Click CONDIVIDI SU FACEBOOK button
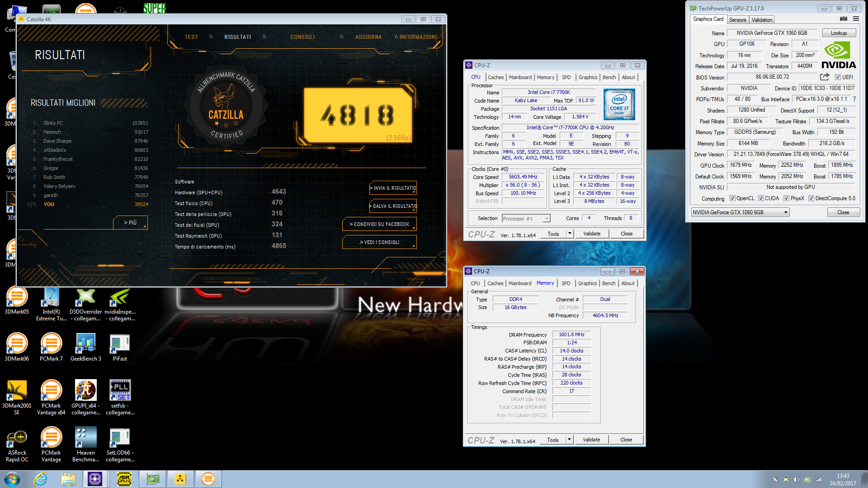The height and width of the screenshot is (488, 868). (x=379, y=224)
